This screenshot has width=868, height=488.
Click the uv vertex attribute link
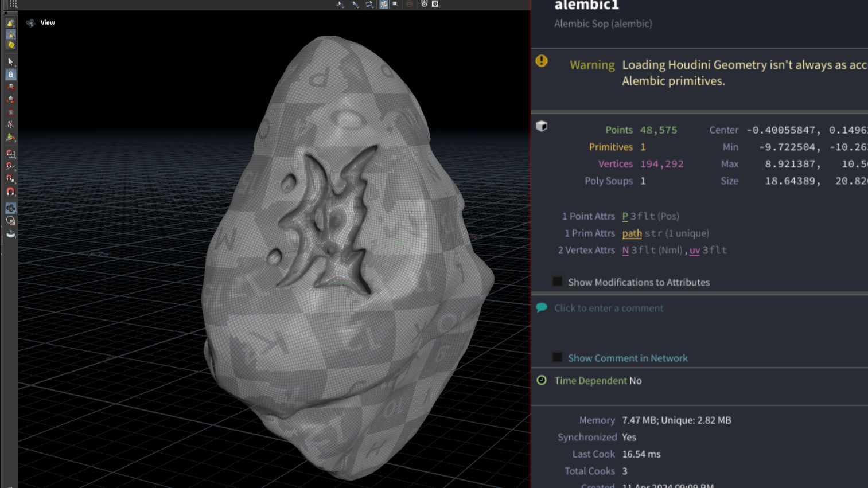(x=694, y=251)
